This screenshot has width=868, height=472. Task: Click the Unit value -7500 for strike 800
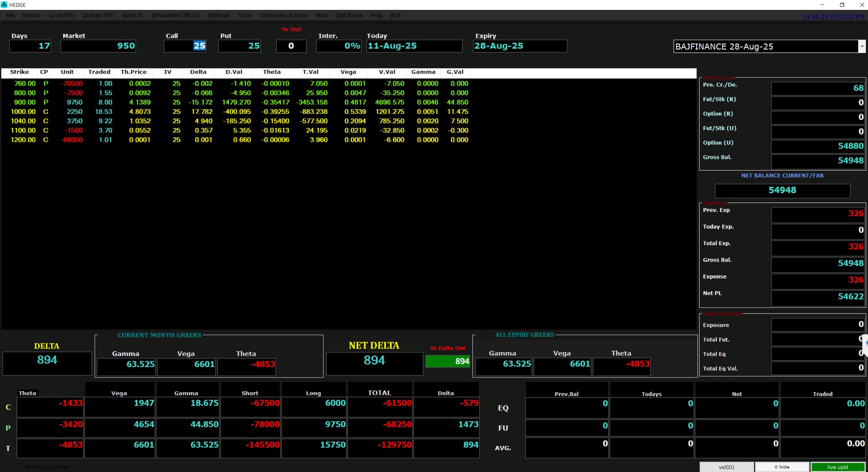[x=74, y=93]
